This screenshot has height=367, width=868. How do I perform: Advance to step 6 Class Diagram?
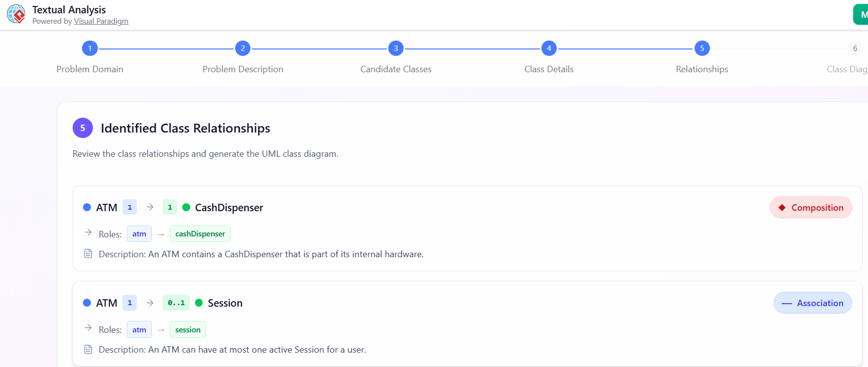[x=855, y=48]
